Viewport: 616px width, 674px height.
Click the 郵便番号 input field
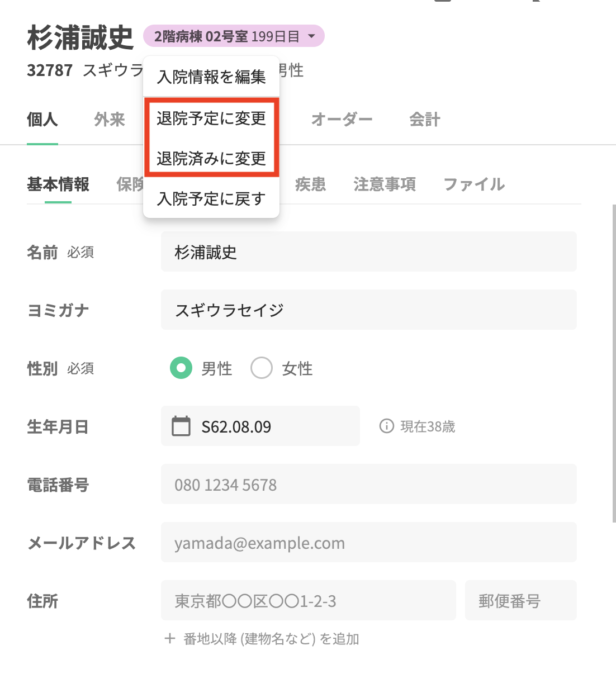[521, 600]
